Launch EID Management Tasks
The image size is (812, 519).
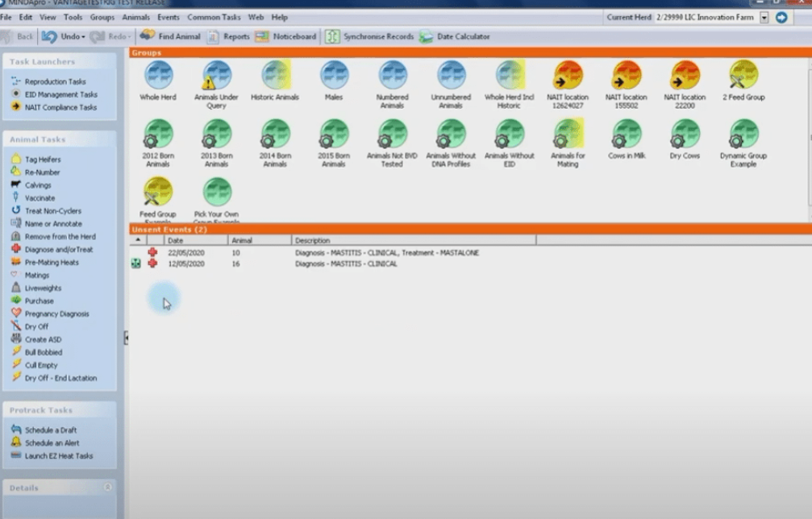54,94
